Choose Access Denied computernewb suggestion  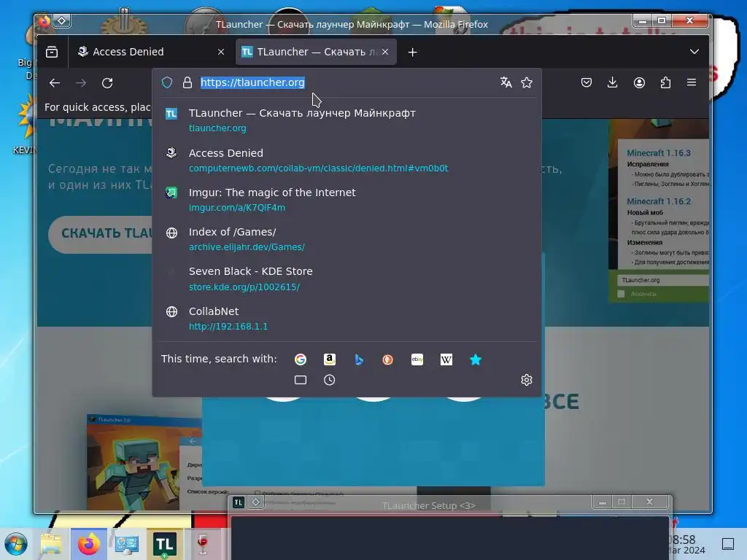(x=347, y=160)
